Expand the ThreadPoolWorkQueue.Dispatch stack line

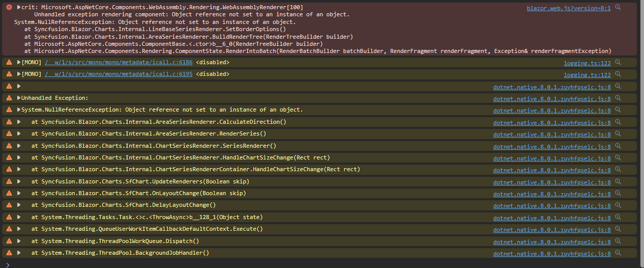coord(19,241)
